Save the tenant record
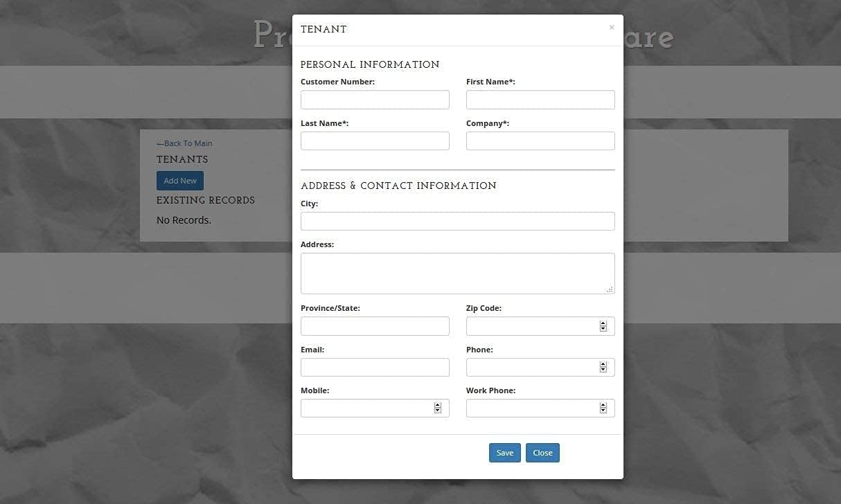This screenshot has height=504, width=841. [x=504, y=453]
